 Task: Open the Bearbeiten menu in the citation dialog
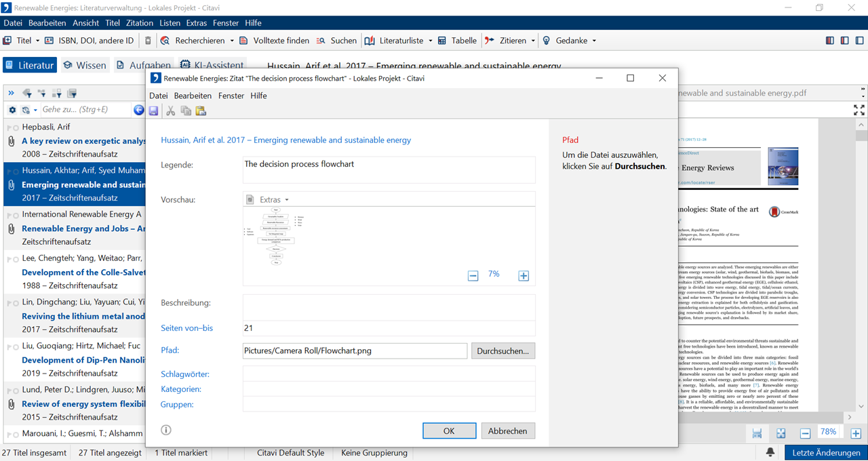click(x=193, y=96)
